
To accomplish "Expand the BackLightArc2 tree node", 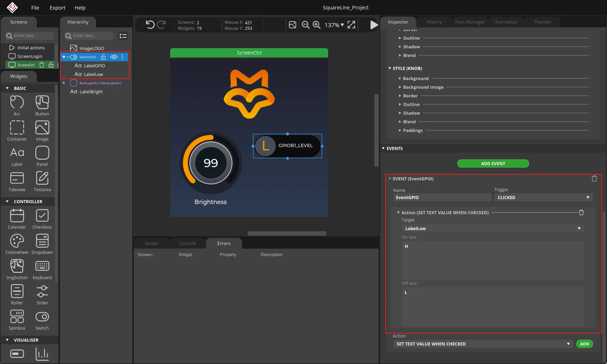I will pos(64,83).
